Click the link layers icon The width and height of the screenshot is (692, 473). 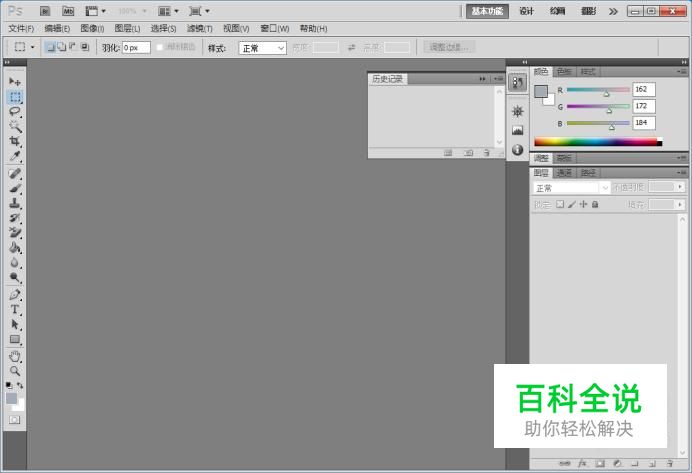564,463
